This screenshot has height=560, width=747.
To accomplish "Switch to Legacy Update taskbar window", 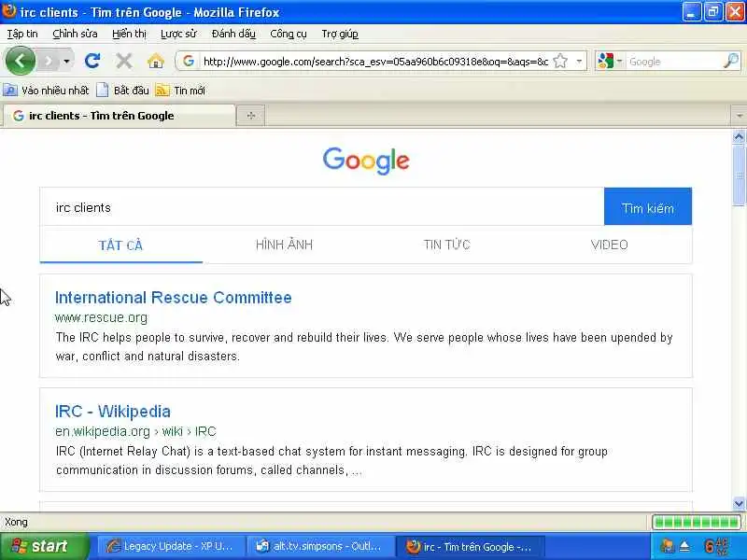I will pyautogui.click(x=171, y=546).
